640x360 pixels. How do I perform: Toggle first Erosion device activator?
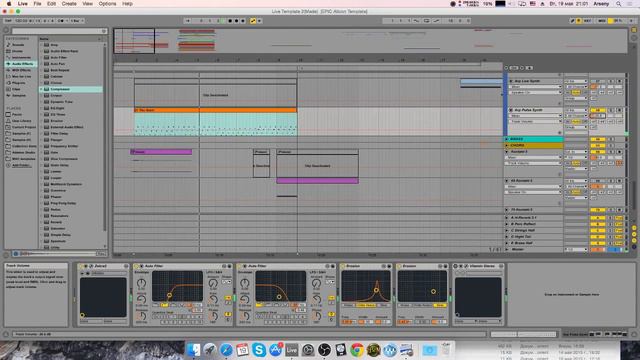coord(343,266)
